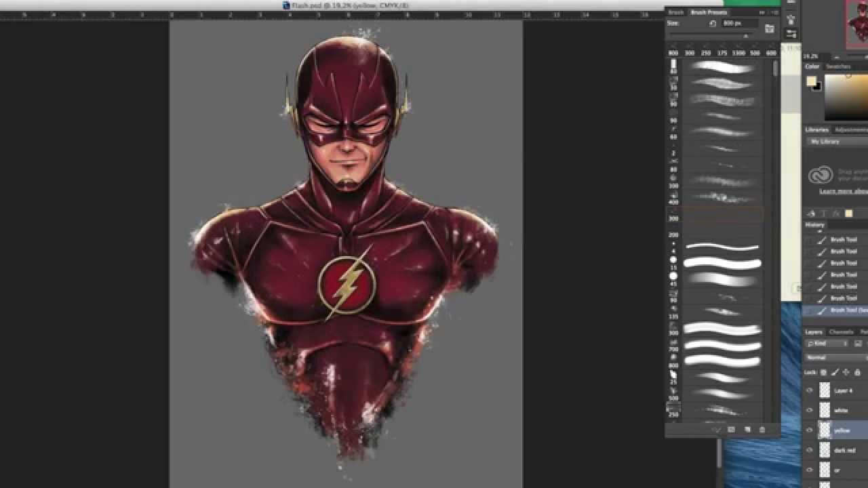The height and width of the screenshot is (488, 868).
Task: Open the Libraries tab
Action: 817,129
